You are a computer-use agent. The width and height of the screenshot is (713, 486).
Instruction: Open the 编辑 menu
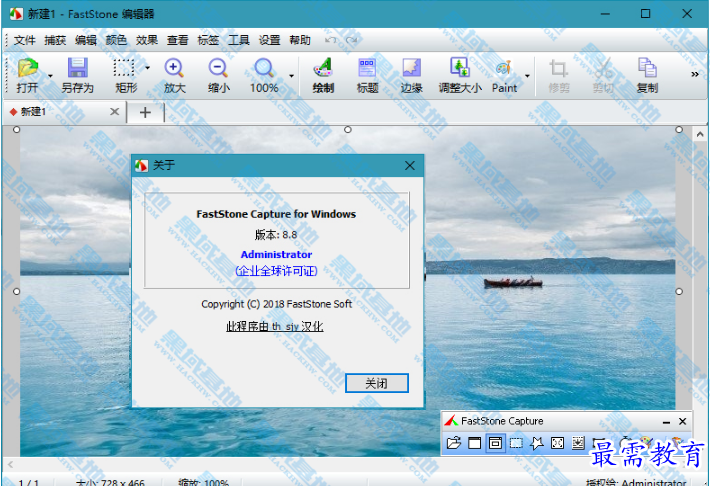pyautogui.click(x=86, y=40)
